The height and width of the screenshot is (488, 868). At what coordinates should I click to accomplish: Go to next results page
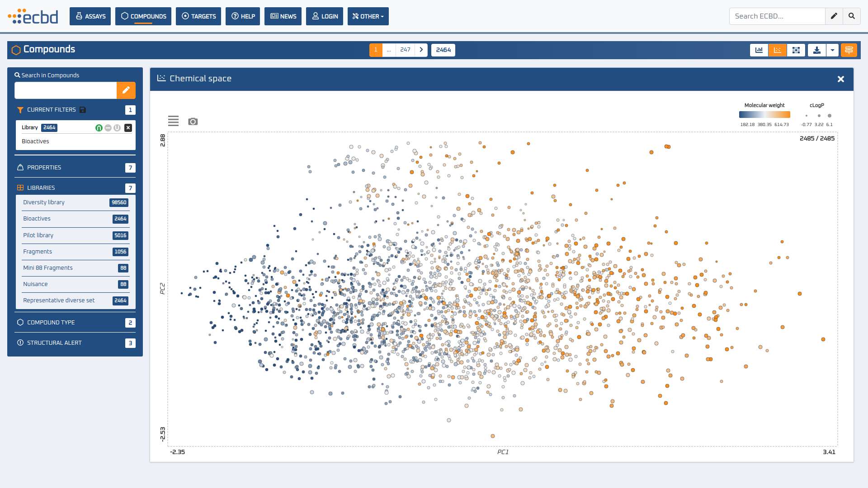421,50
